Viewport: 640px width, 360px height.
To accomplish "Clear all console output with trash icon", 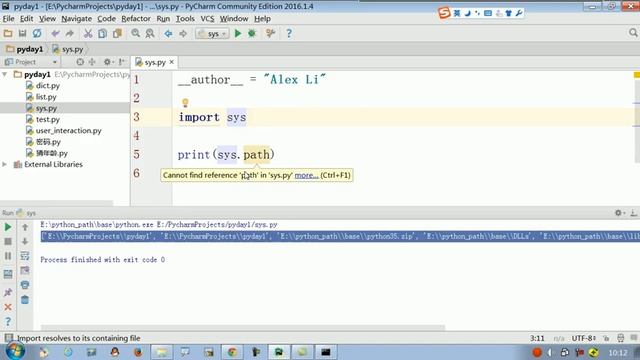I will [x=25, y=300].
